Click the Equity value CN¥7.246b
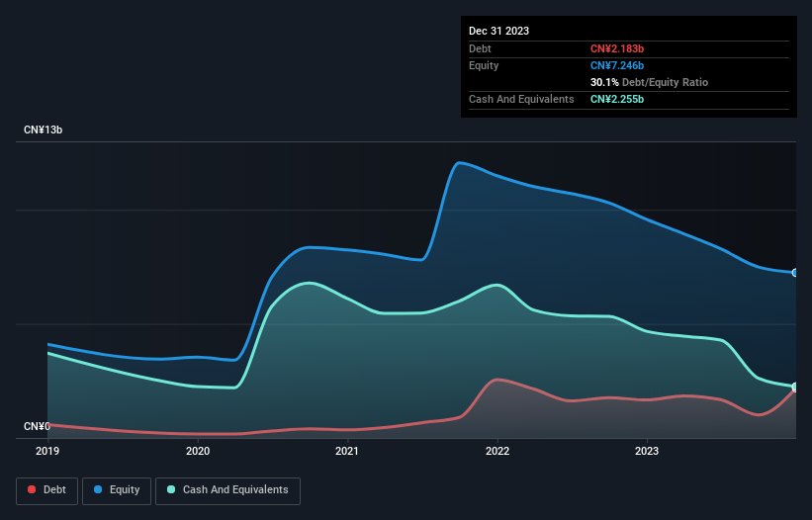The height and width of the screenshot is (520, 812). pos(617,65)
